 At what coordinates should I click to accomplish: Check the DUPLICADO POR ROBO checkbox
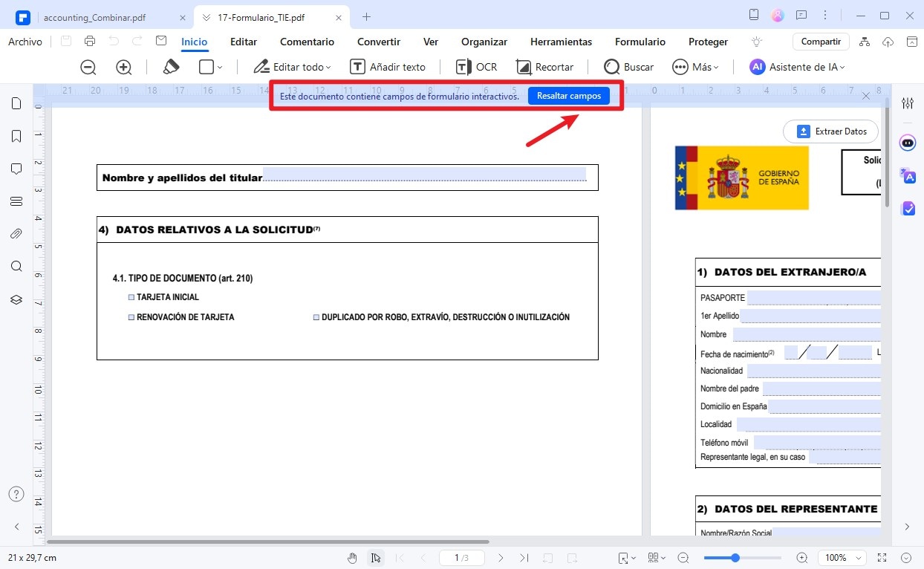click(x=316, y=317)
